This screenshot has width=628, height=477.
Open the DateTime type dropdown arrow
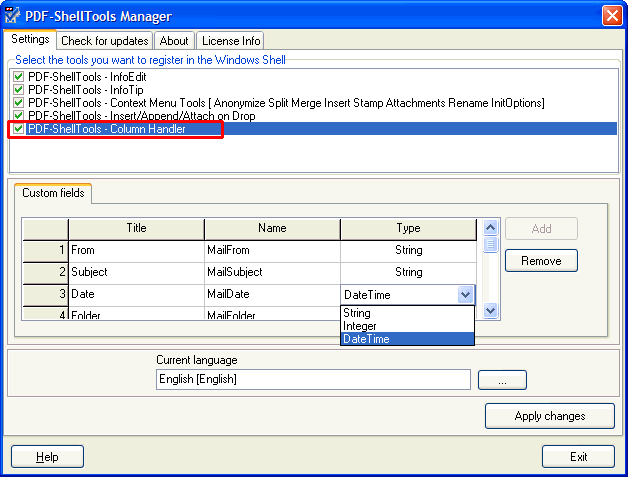click(x=465, y=295)
